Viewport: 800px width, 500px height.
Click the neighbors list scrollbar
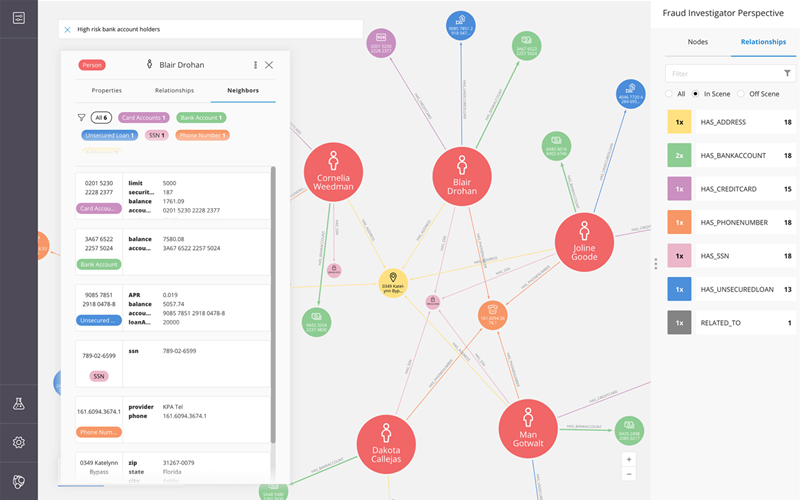click(273, 305)
